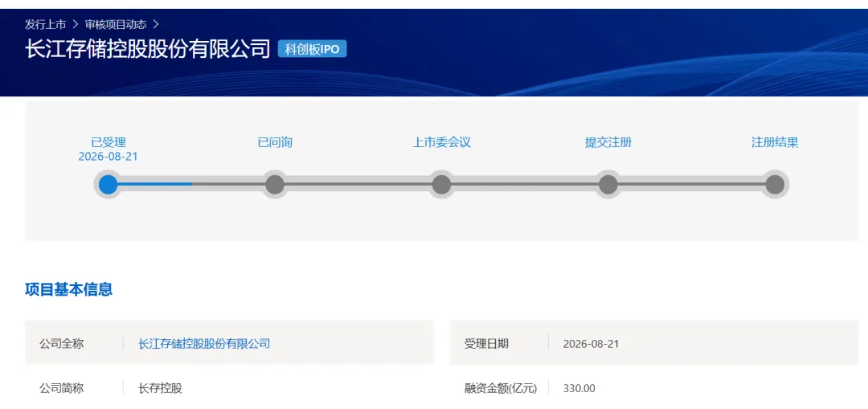Select the 已问询 step circle
The width and height of the screenshot is (868, 409).
click(x=275, y=184)
